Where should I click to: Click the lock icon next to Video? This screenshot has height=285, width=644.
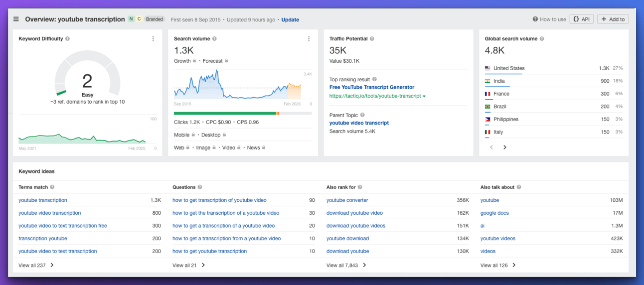(239, 147)
